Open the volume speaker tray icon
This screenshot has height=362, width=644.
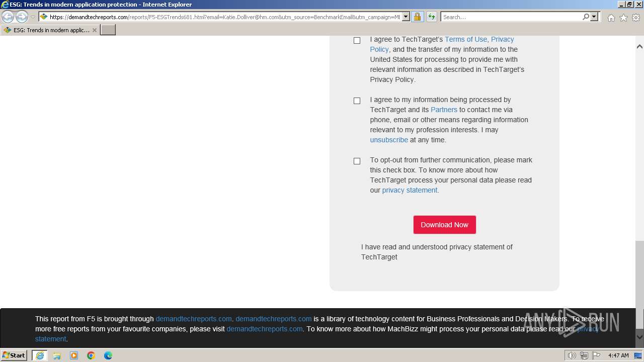pyautogui.click(x=572, y=355)
